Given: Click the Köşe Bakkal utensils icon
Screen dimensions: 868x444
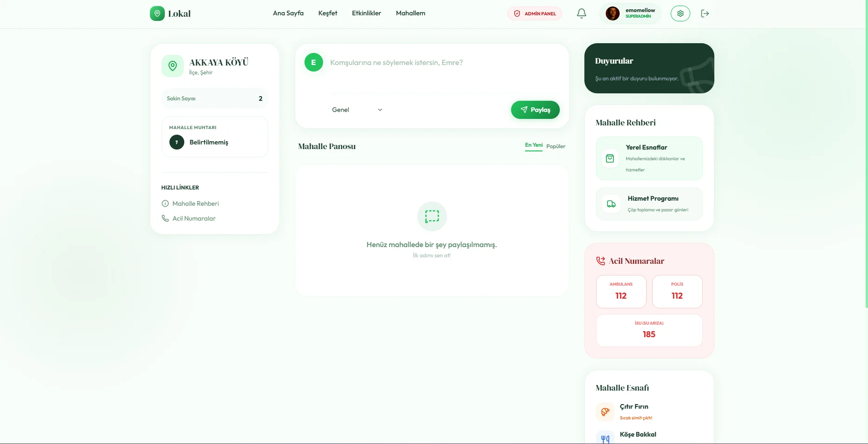Looking at the screenshot, I should (x=605, y=438).
